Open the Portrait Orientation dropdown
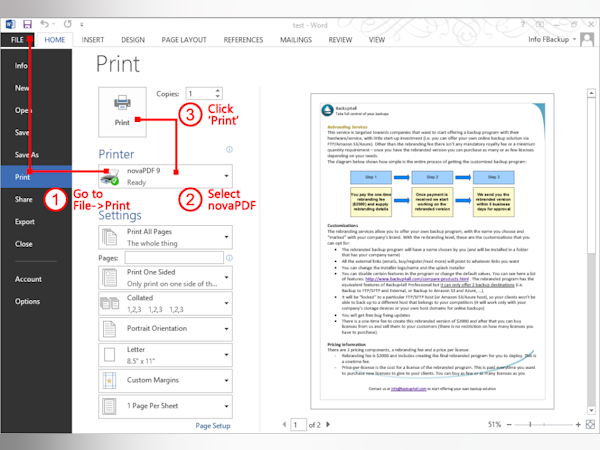The height and width of the screenshot is (450, 600). [x=165, y=329]
